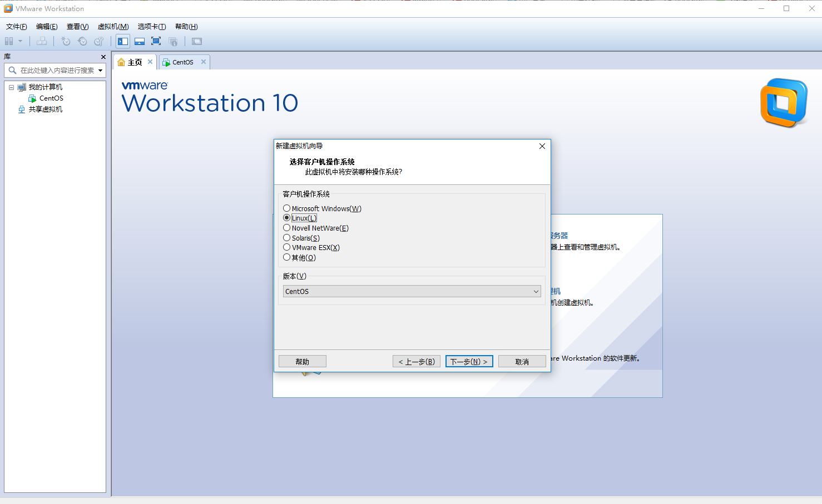Viewport: 822px width, 504px height.
Task: Select the Novell NetWare radio button
Action: pos(287,228)
